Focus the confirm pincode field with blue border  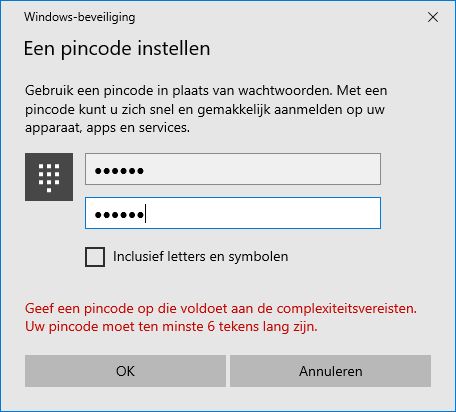coord(233,213)
